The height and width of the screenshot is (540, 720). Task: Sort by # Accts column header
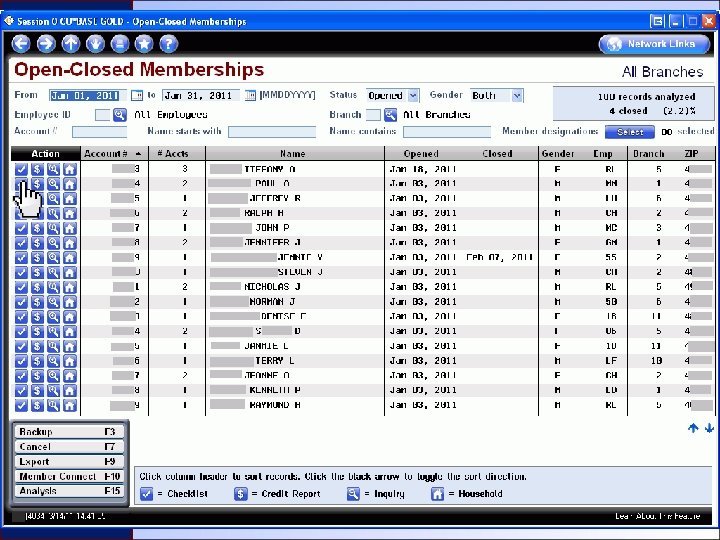coord(172,154)
